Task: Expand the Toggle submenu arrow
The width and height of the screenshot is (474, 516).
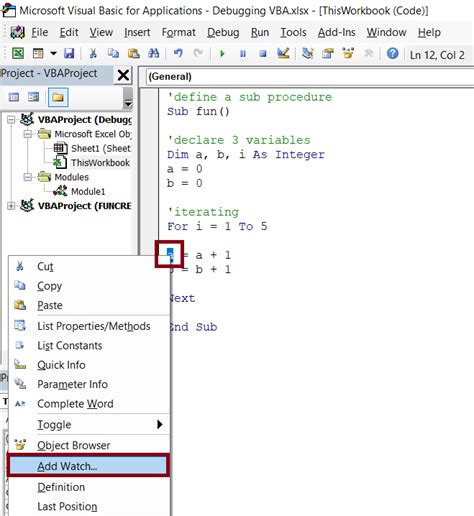Action: (160, 424)
